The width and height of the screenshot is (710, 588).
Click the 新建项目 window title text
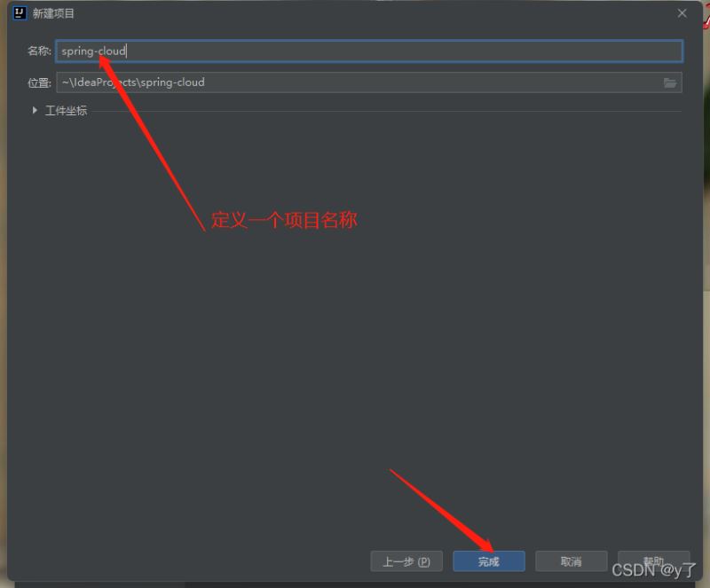click(x=54, y=13)
